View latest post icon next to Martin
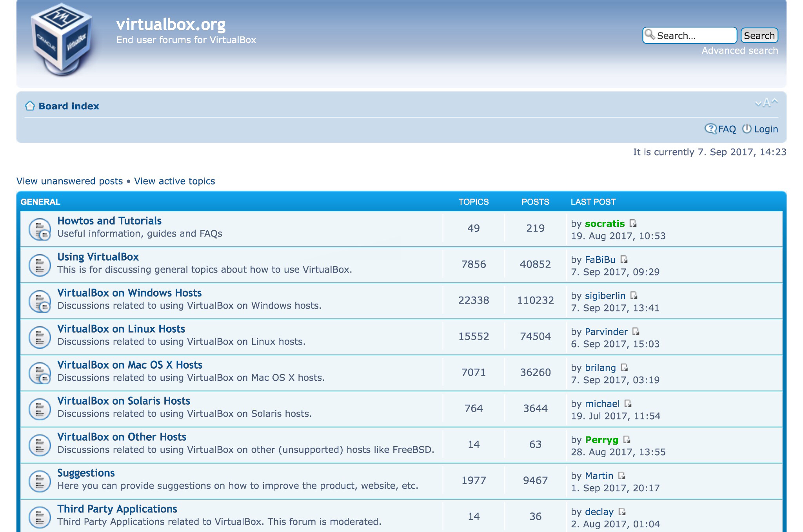Screen dimensions: 803x532 click(x=621, y=476)
